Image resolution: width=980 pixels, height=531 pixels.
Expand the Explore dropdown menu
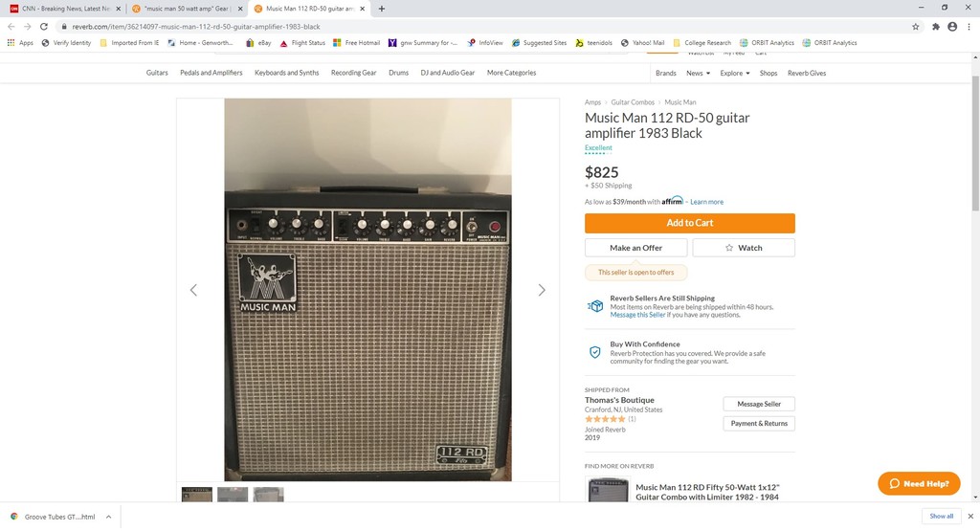point(735,73)
